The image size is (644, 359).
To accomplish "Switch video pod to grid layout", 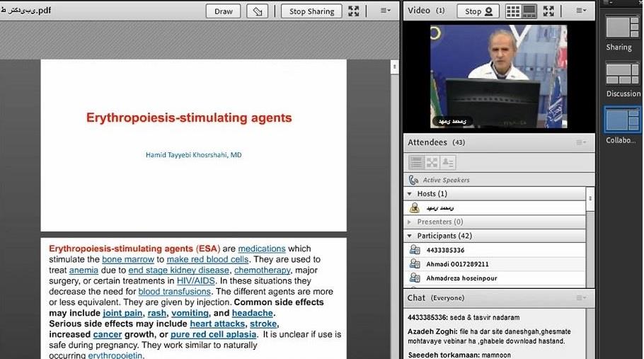I will tap(513, 11).
